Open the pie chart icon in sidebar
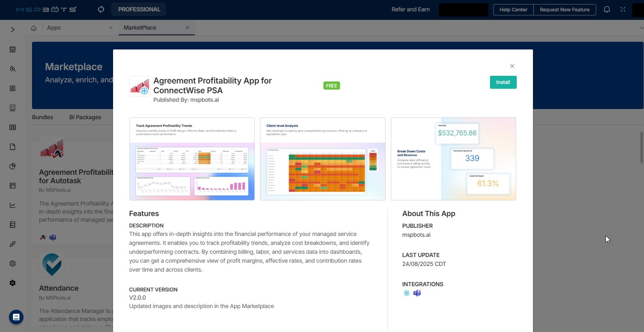Screen dimensions: 644x332 (x=13, y=166)
